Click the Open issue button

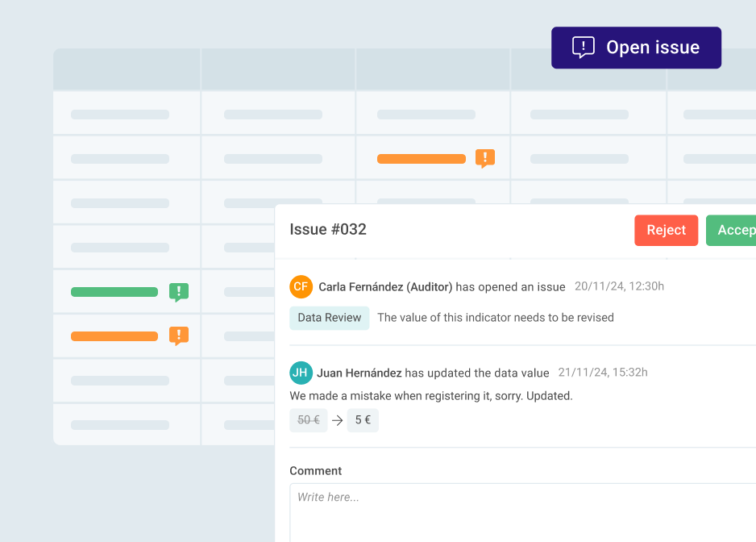click(636, 48)
